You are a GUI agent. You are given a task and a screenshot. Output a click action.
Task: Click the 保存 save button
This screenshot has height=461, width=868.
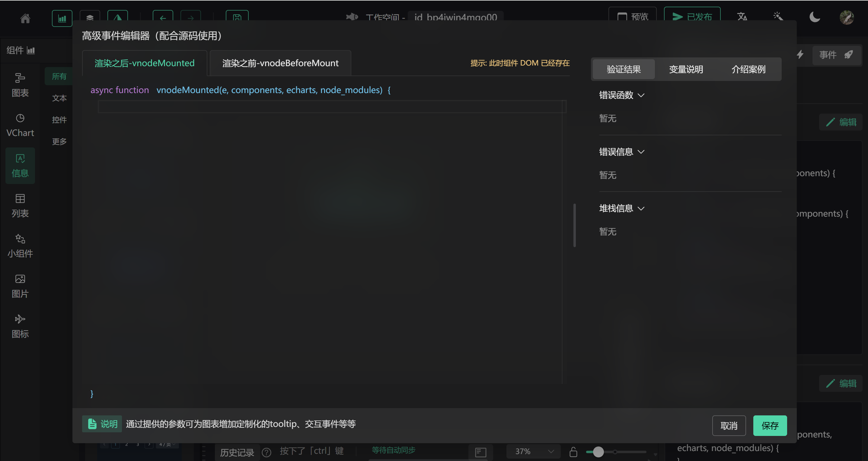point(770,426)
